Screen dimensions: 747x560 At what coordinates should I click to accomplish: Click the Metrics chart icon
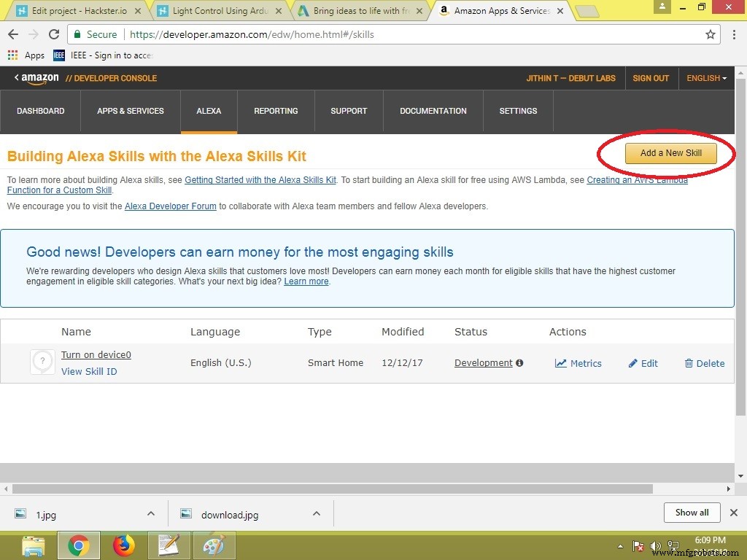click(560, 363)
